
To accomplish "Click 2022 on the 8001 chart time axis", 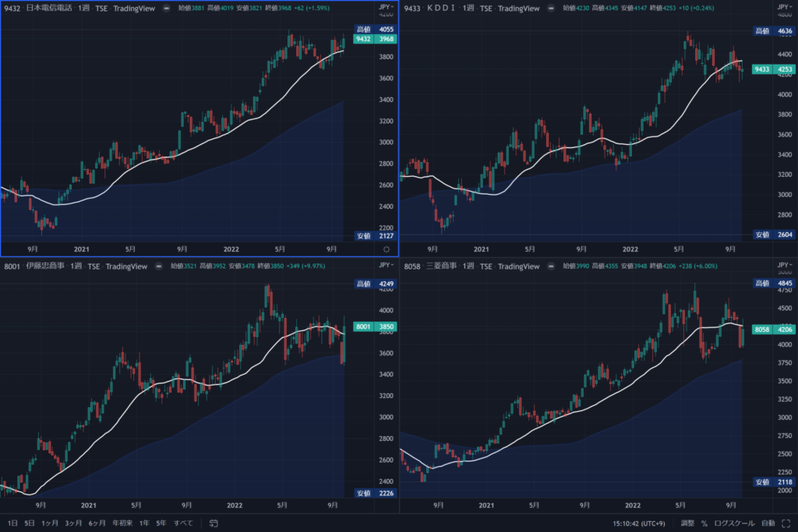I will point(235,505).
